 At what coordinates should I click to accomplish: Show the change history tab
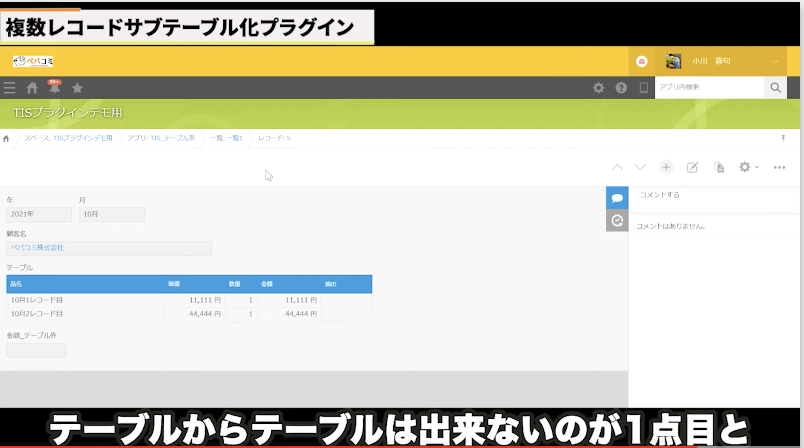pyautogui.click(x=617, y=221)
